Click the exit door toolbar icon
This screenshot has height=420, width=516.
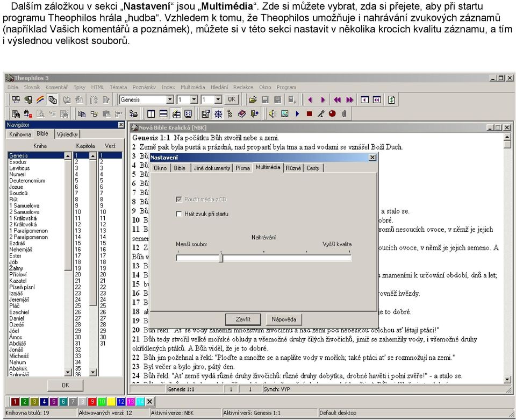coord(254,113)
